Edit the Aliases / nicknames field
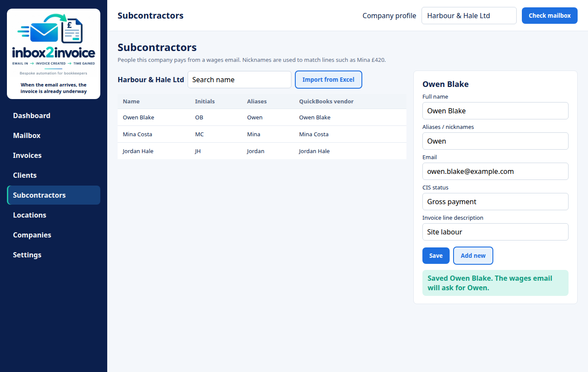Image resolution: width=588 pixels, height=372 pixels. tap(495, 141)
